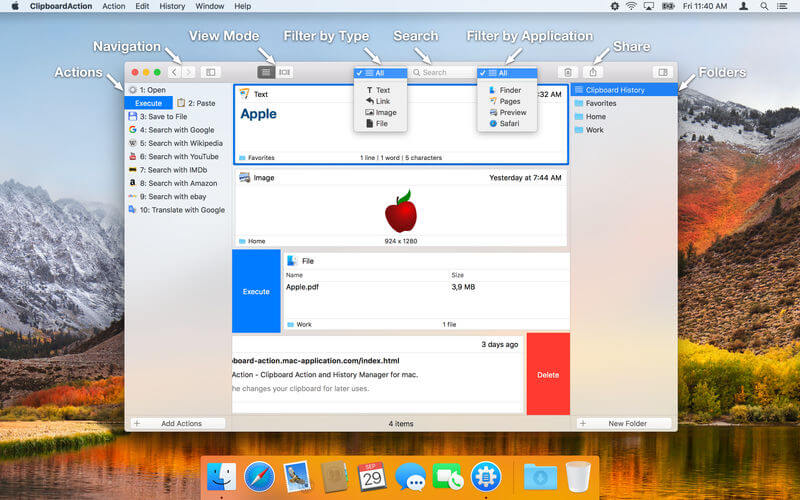Filter by application Safari option
This screenshot has height=500, width=800.
point(504,123)
